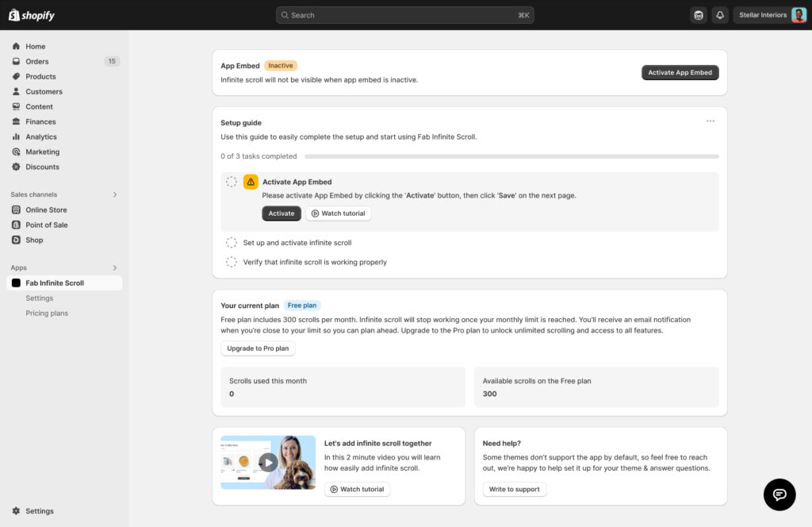Select Fab Infinite Scroll in sidebar
The width and height of the screenshot is (812, 527).
coord(64,283)
